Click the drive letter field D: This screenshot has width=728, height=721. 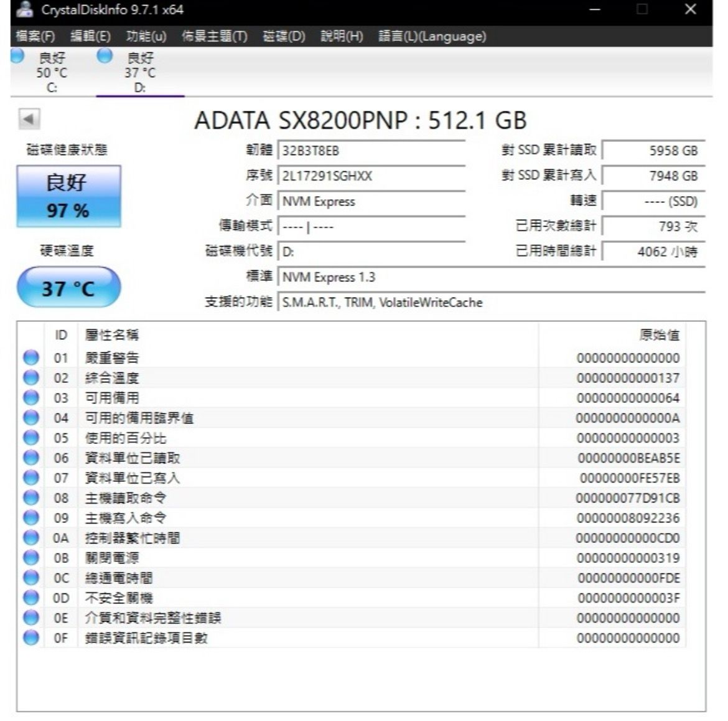tap(371, 252)
